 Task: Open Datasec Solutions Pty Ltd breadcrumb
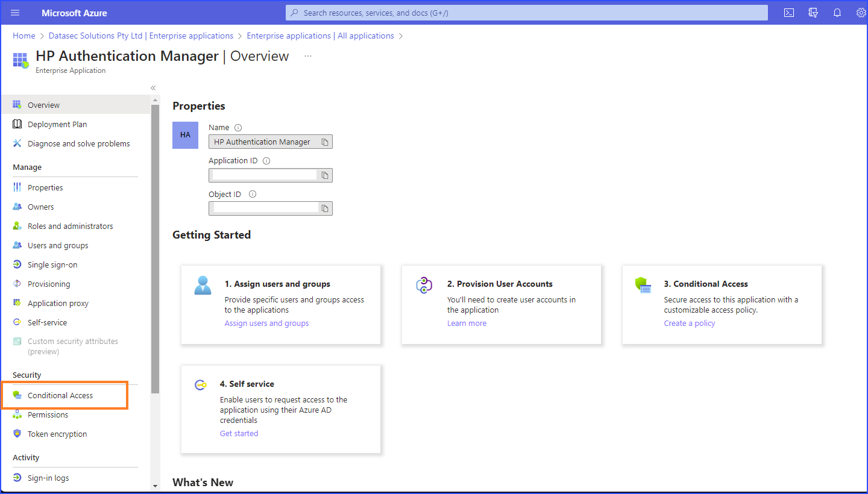(141, 36)
